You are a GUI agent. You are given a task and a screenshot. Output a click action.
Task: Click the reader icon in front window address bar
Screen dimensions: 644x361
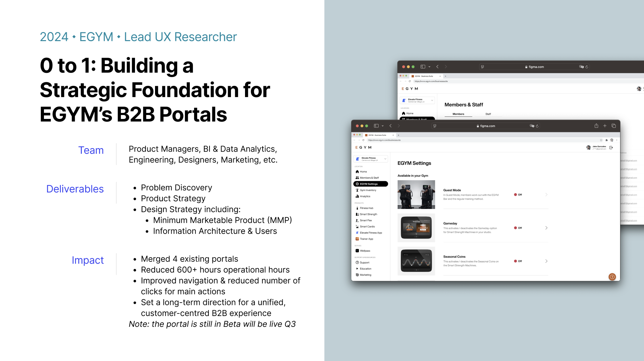435,126
